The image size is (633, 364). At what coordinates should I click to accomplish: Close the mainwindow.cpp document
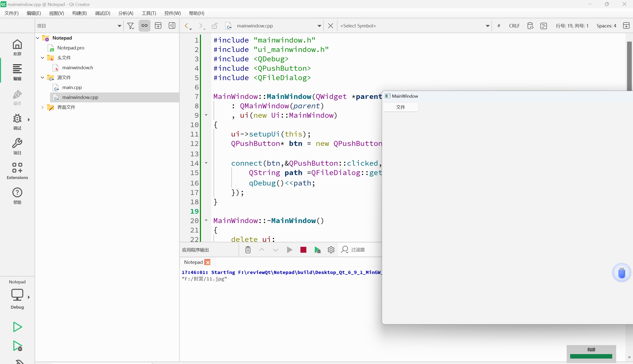(330, 26)
